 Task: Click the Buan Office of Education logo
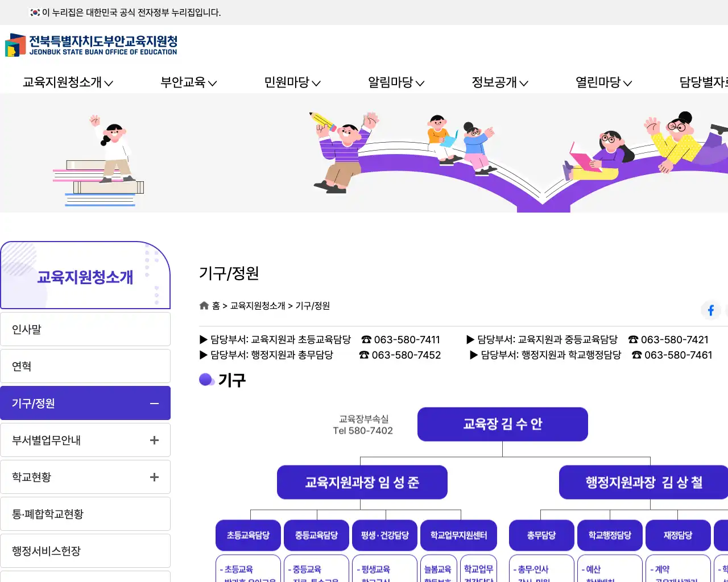click(x=91, y=45)
